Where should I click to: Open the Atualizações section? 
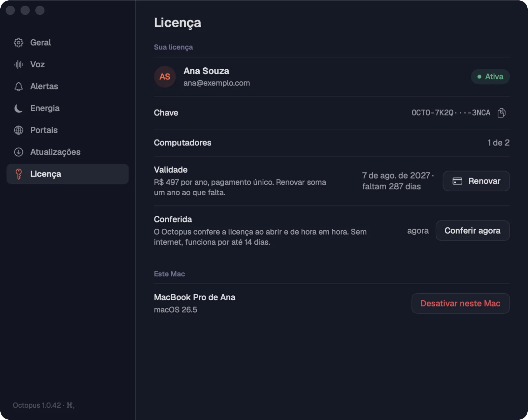pyautogui.click(x=67, y=152)
